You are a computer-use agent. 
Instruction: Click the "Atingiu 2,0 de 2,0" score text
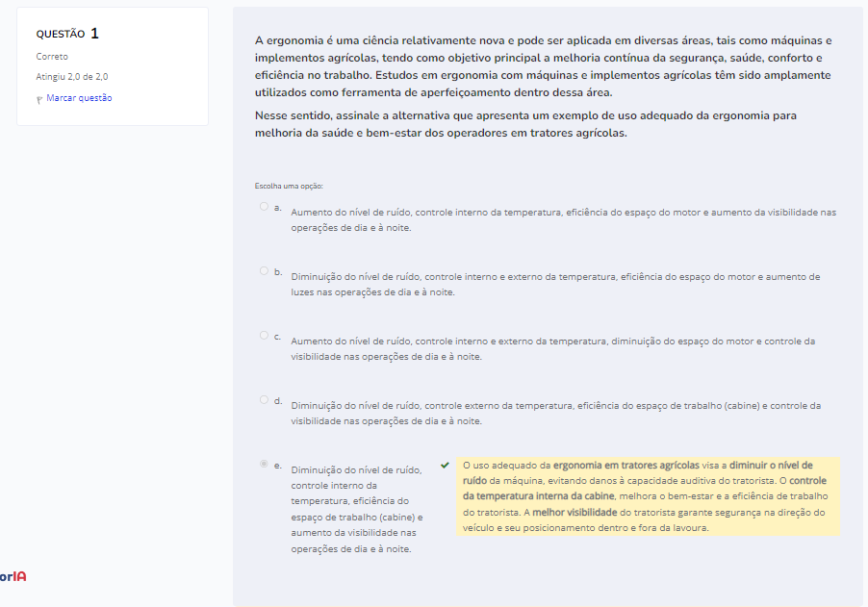[72, 76]
